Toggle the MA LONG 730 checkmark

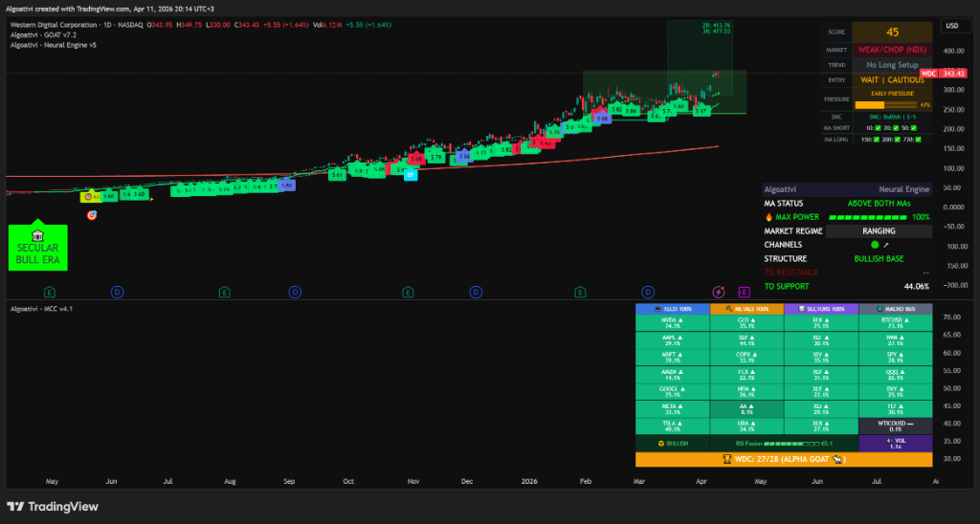[918, 140]
